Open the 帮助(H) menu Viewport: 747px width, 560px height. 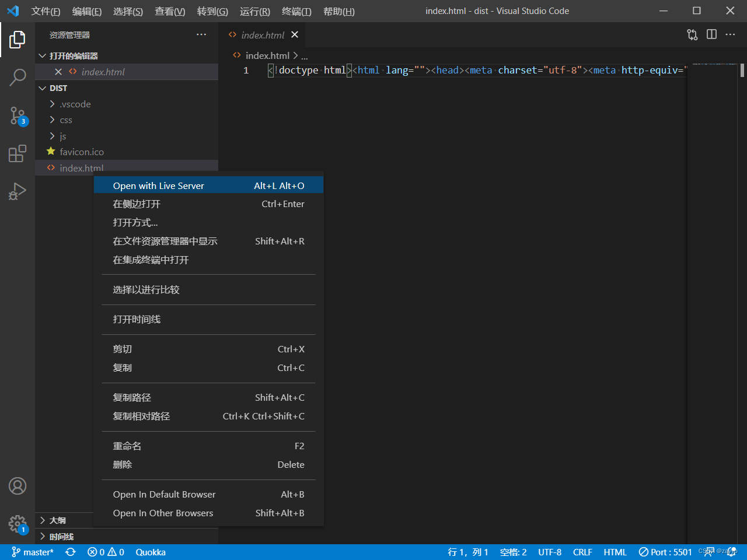tap(338, 11)
